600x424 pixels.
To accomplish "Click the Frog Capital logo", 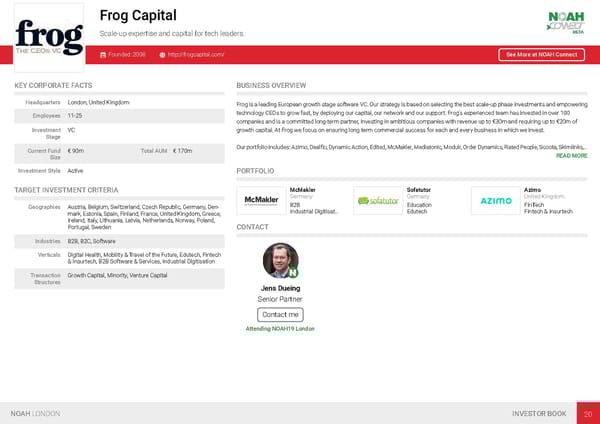I will click(47, 35).
